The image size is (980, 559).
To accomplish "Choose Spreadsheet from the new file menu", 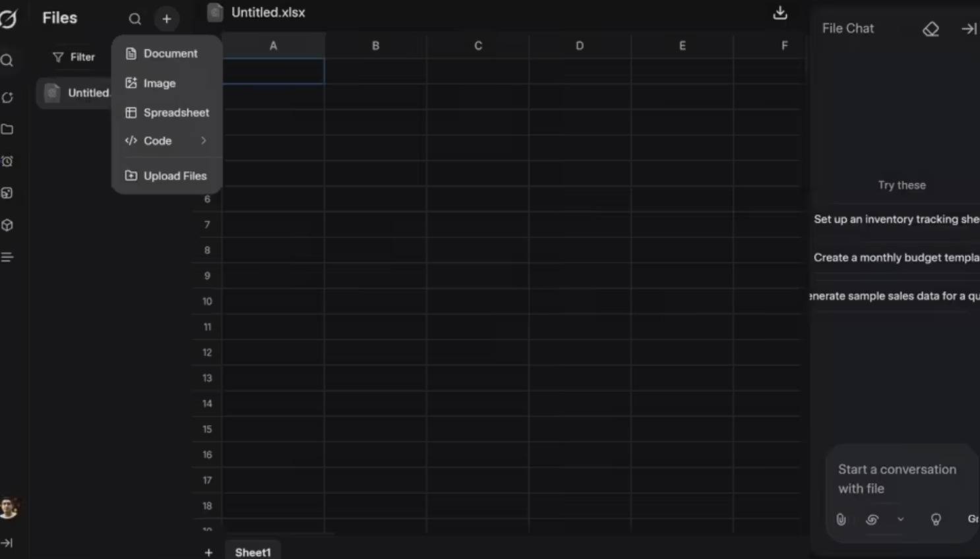I will pos(175,113).
